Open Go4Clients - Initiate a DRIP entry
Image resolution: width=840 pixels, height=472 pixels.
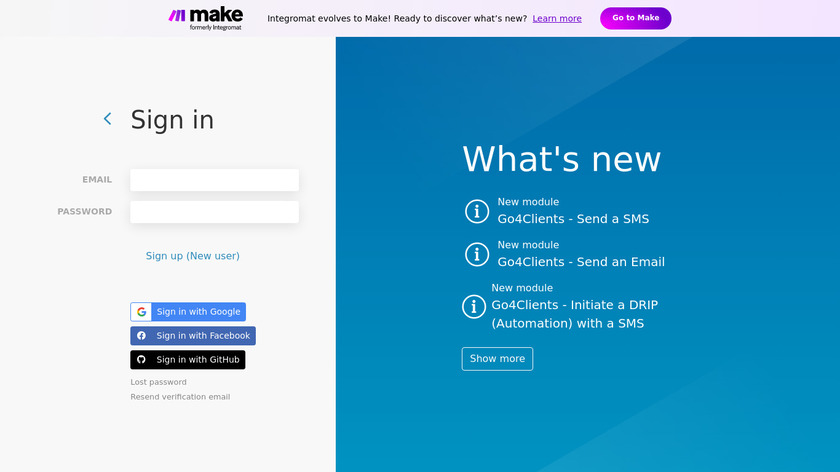(x=575, y=314)
